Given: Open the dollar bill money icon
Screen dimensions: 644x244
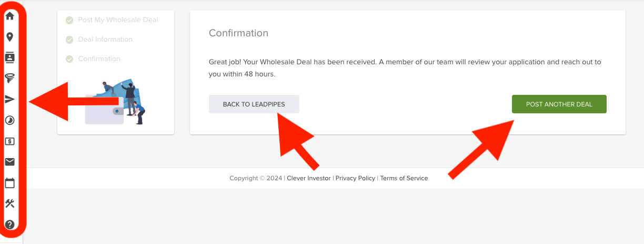Looking at the screenshot, I should click(9, 141).
